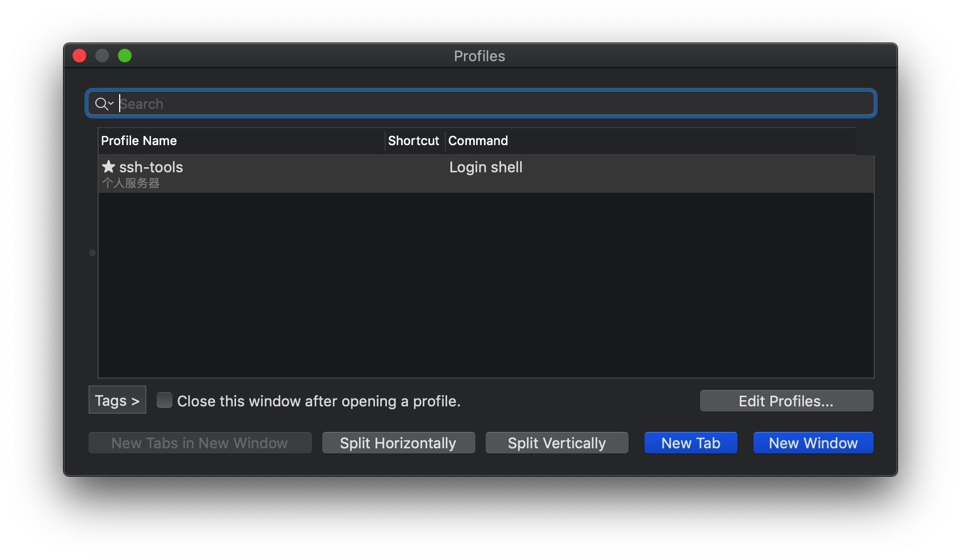Close the Profiles window
This screenshot has height=560, width=961.
coord(79,56)
